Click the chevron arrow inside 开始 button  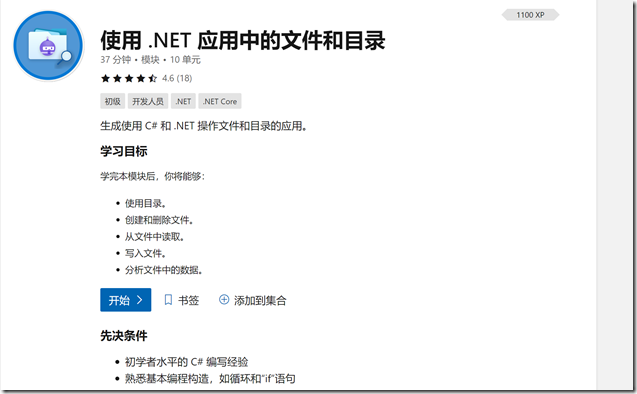point(139,300)
